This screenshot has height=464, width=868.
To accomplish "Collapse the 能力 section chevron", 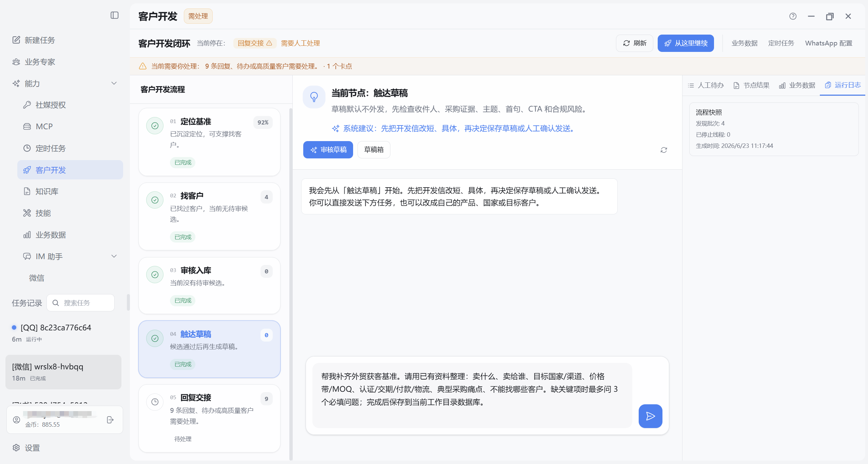I will (x=114, y=83).
